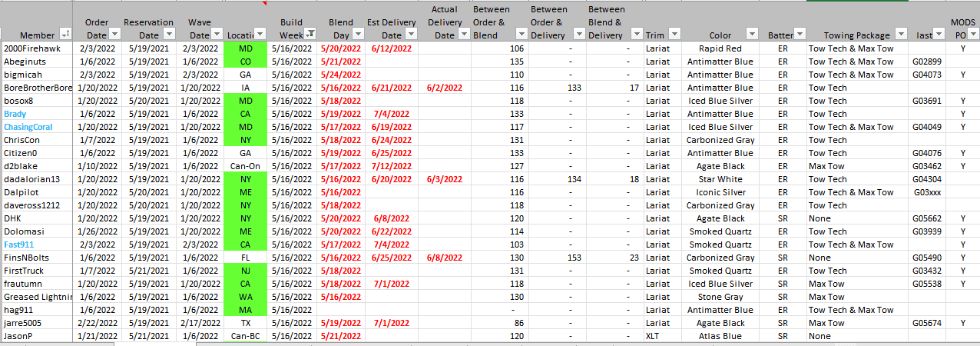Viewport: 980px width, 346px height.
Task: Open the Member column sort filter button
Action: pos(65,34)
